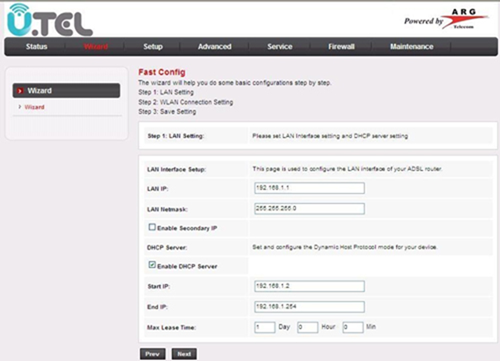The image size is (500, 361).
Task: Click the Dynamic Host Protocol description text
Action: pyautogui.click(x=345, y=247)
